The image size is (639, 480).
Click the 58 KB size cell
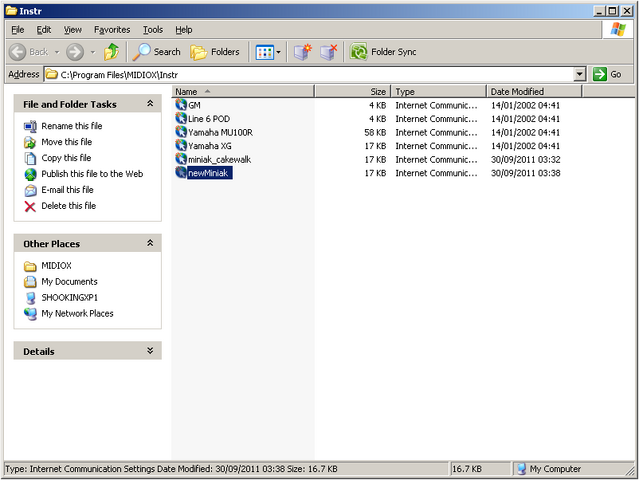(375, 132)
